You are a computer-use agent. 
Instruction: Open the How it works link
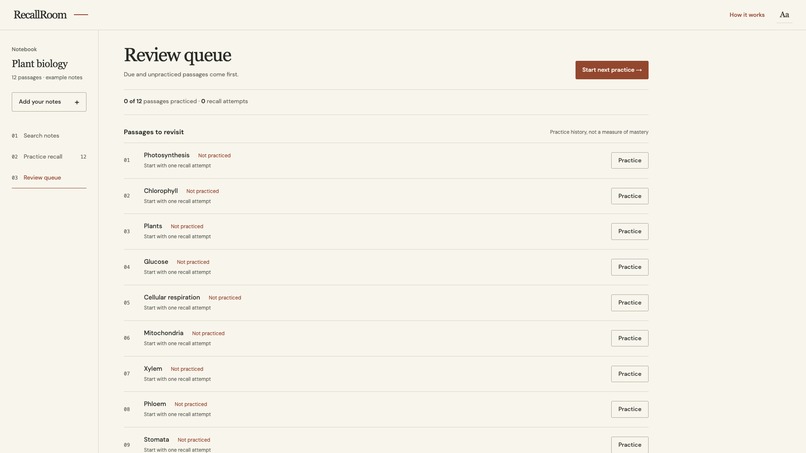pyautogui.click(x=746, y=15)
